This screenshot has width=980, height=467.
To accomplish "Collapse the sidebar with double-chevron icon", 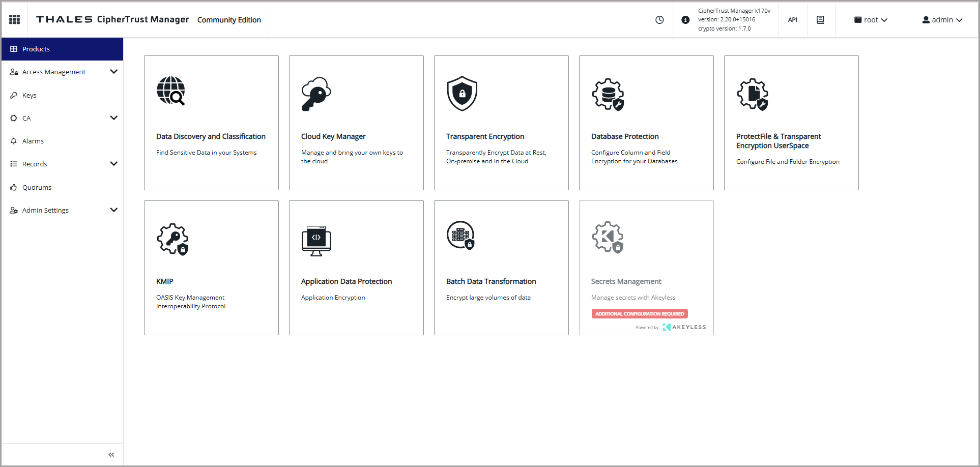I will point(111,455).
